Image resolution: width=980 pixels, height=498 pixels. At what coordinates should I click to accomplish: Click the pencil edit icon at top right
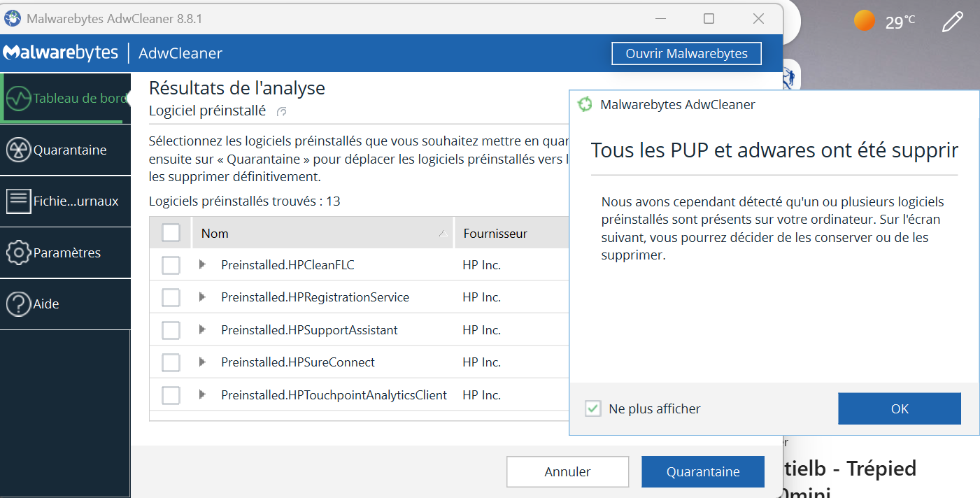pyautogui.click(x=952, y=22)
